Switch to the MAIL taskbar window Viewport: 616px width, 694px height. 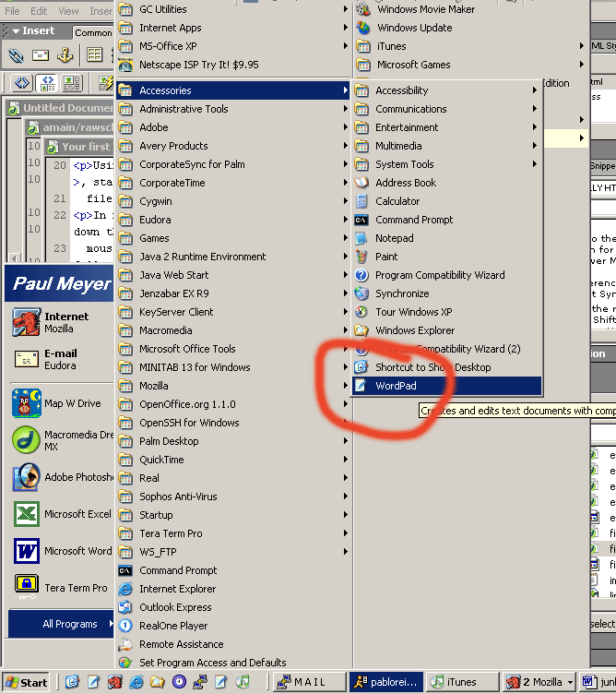[309, 682]
